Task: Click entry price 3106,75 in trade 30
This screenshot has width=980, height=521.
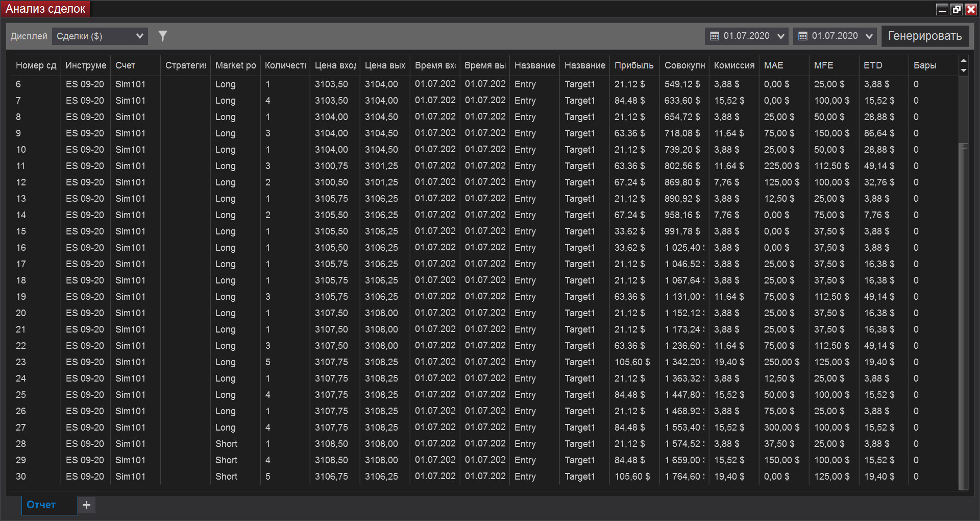Action: click(x=331, y=477)
